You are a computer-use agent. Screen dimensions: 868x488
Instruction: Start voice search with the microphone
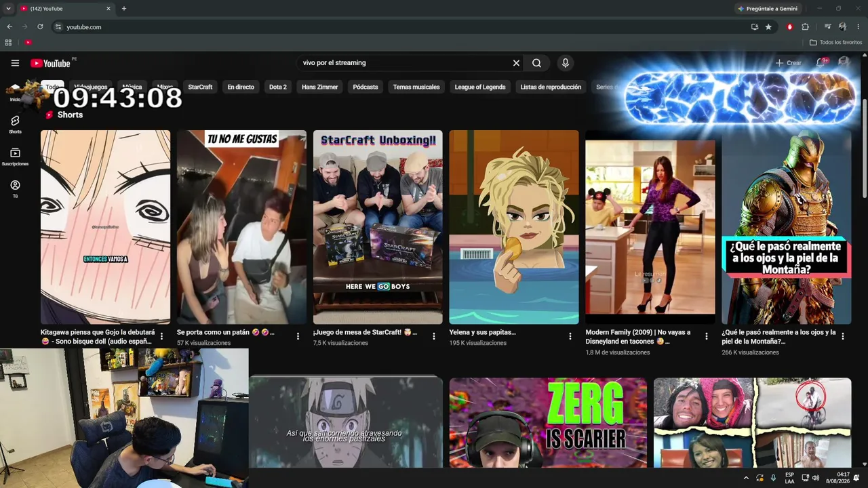click(x=565, y=63)
